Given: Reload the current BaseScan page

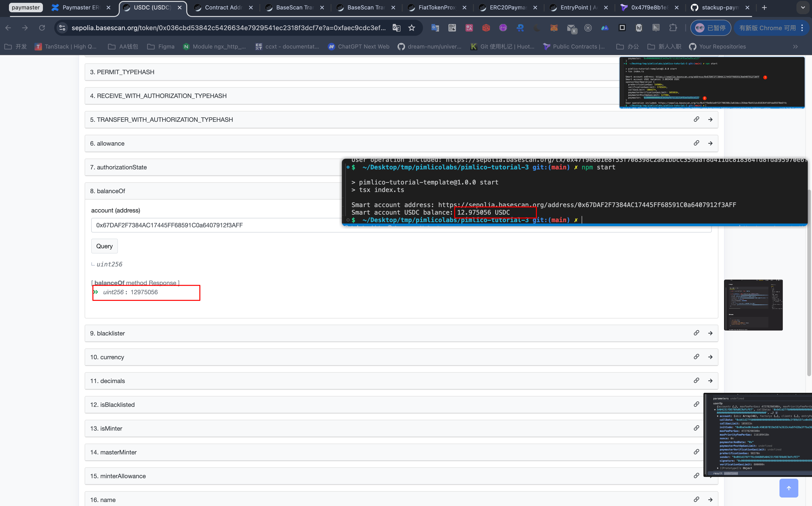Looking at the screenshot, I should [x=42, y=28].
